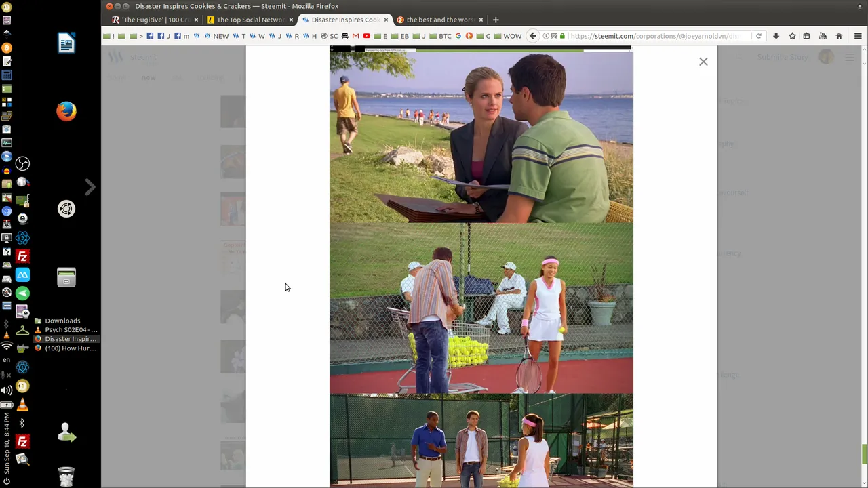Open the YouTube bookmark
The height and width of the screenshot is (488, 868).
point(367,36)
